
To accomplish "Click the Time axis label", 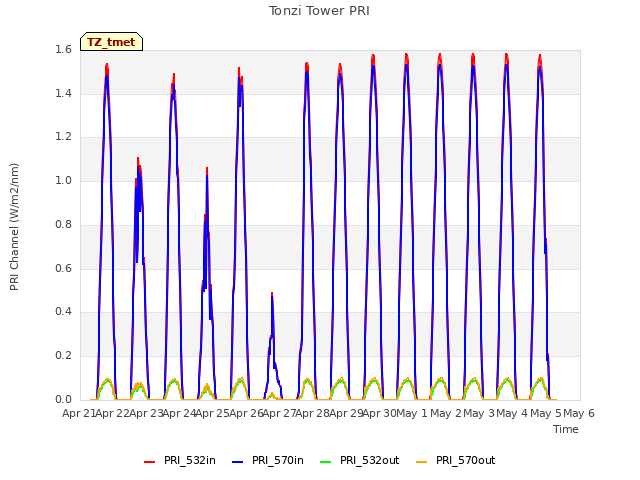I will pos(566,429).
